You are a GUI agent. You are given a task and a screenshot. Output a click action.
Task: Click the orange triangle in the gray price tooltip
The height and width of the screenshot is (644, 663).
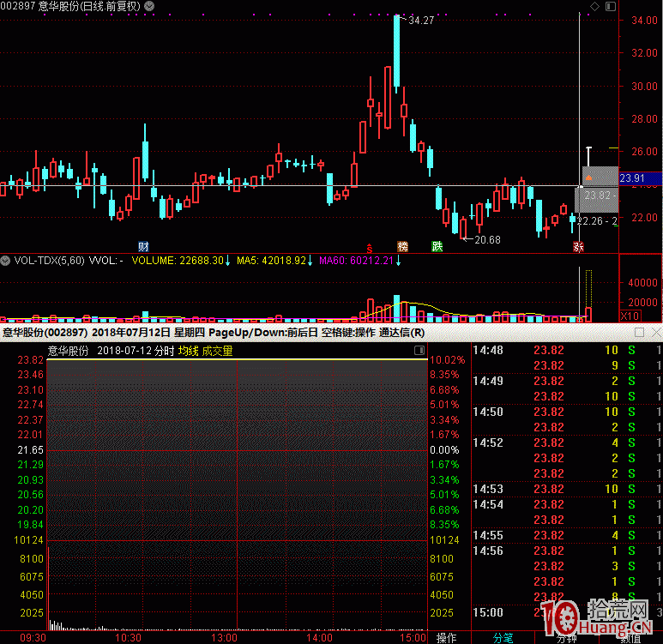coord(588,178)
